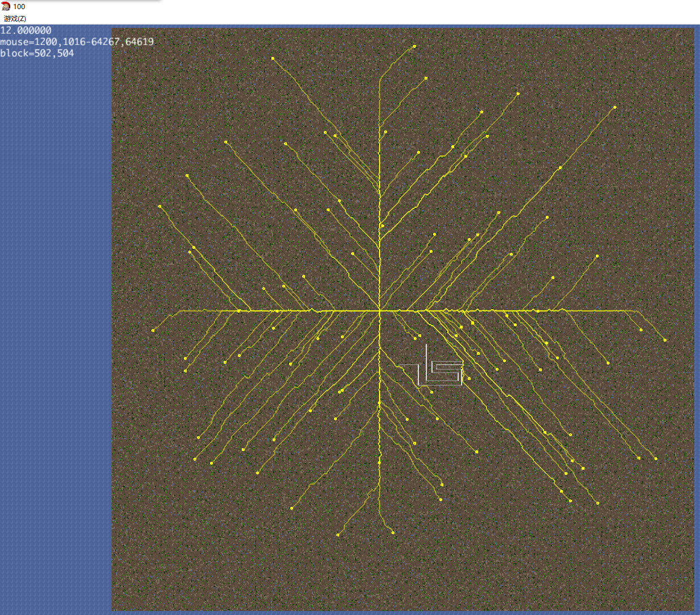Click the window title text "100"
This screenshot has height=615, width=700.
tap(19, 7)
